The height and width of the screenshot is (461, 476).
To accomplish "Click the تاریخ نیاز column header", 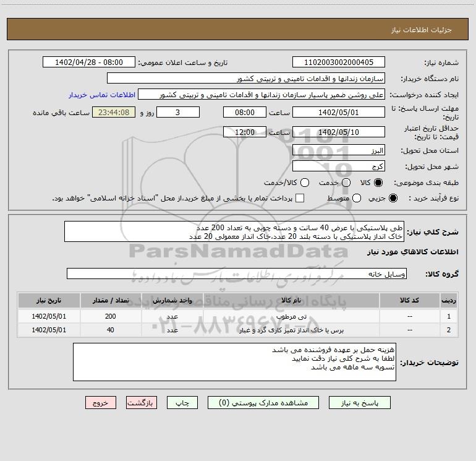I will click(x=49, y=300).
